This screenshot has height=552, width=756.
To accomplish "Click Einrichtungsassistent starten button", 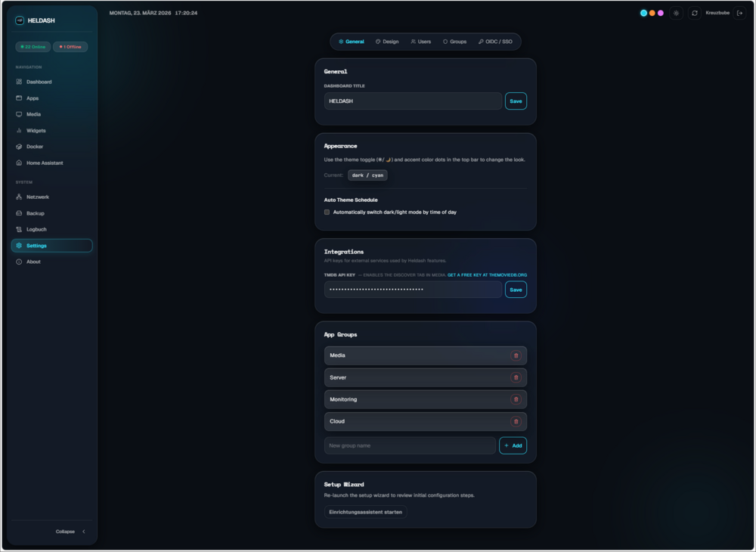I will pyautogui.click(x=365, y=512).
